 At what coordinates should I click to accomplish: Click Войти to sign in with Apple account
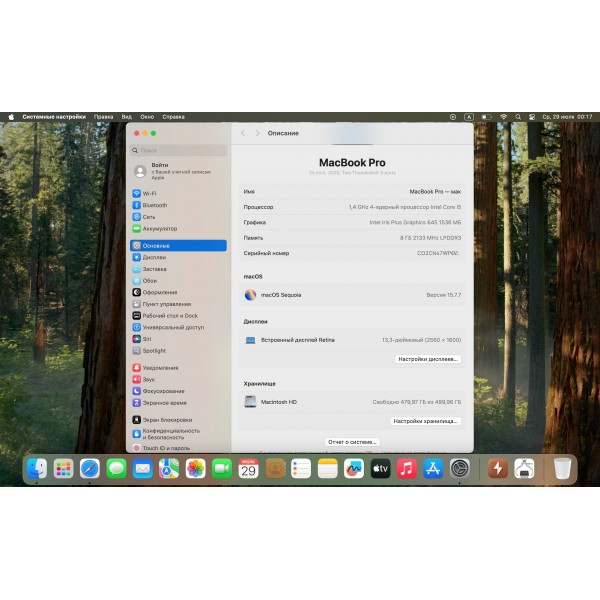point(178,171)
